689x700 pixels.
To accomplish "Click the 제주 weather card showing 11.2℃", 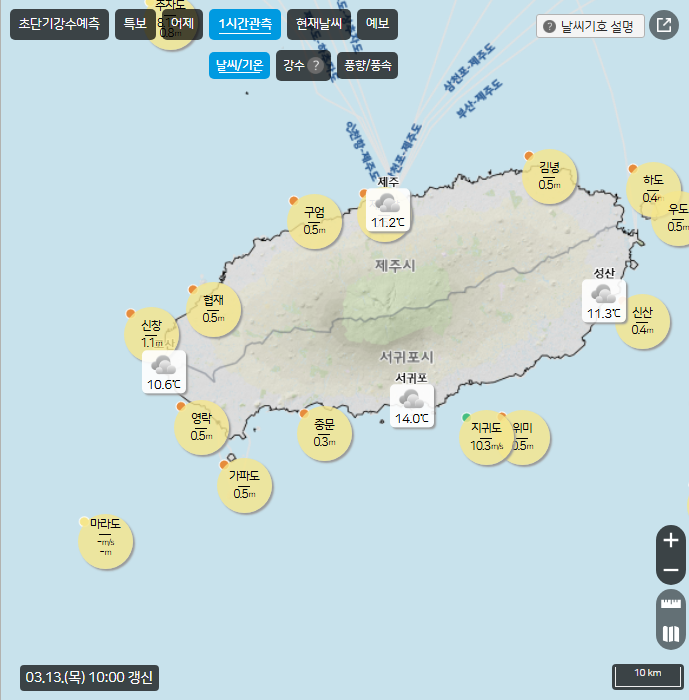I will [x=388, y=210].
